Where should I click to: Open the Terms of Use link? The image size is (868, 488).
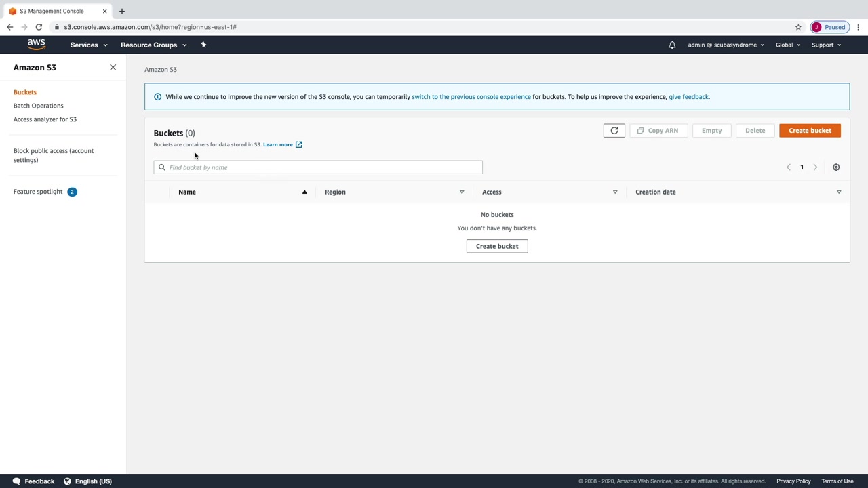coord(837,481)
